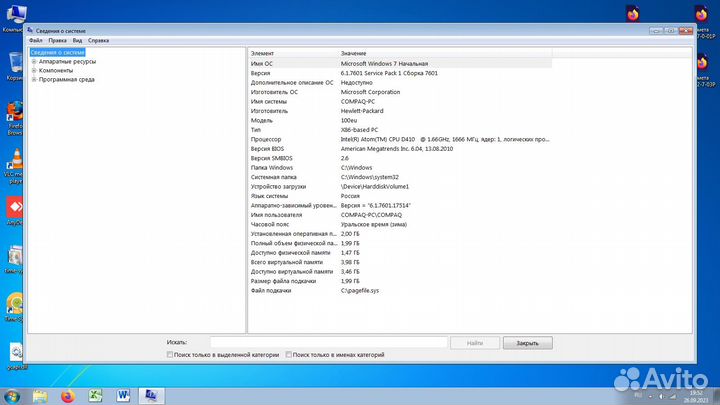Open Windows Explorer from the taskbar
Viewport: 720px width, 405px height.
click(40, 395)
